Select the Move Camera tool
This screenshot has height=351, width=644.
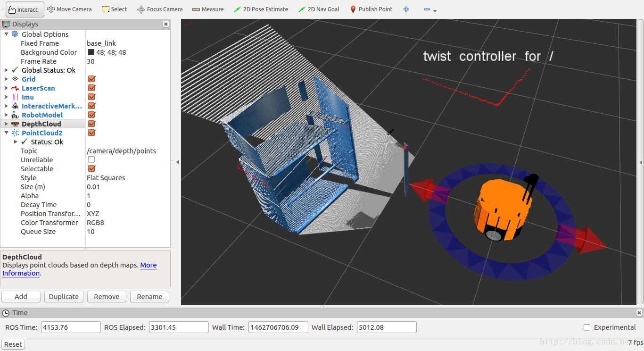pos(69,9)
